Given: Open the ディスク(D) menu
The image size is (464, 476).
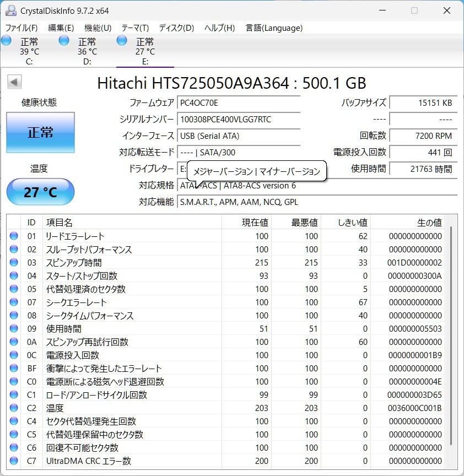Looking at the screenshot, I should (175, 28).
